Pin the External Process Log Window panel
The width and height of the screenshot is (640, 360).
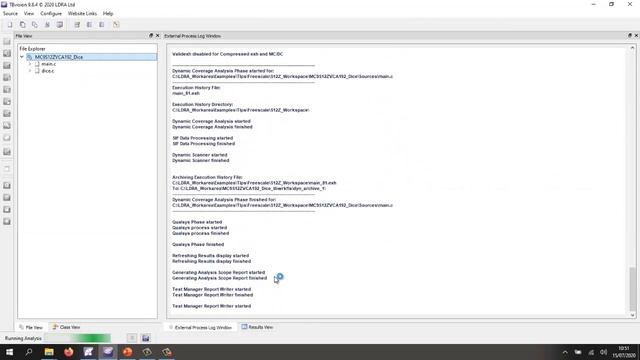click(x=629, y=36)
